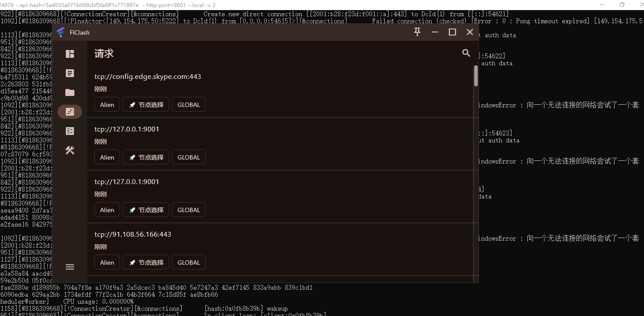Click "CPU usage: 0.000000%" line in terminal
This screenshot has height=316, width=644.
(x=98, y=302)
